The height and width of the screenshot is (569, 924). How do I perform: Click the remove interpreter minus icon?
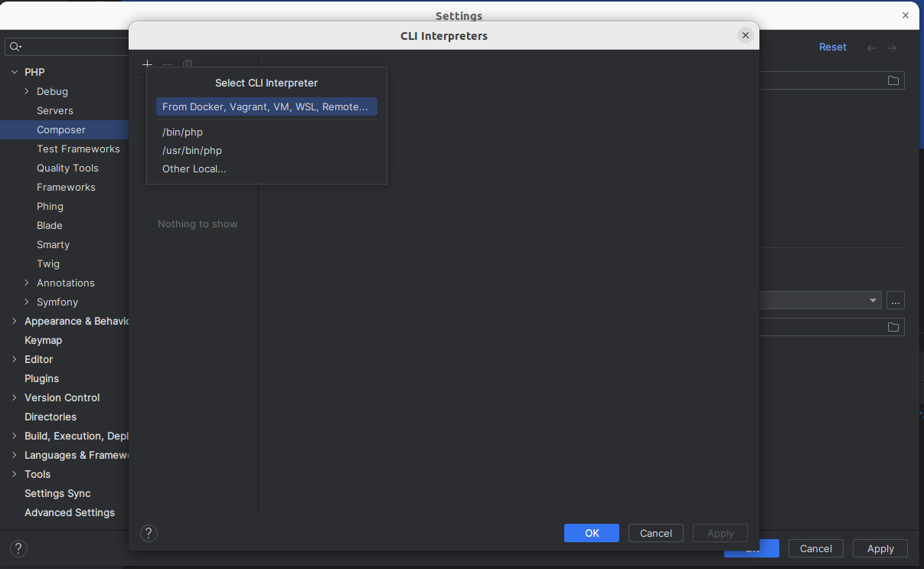coord(168,64)
